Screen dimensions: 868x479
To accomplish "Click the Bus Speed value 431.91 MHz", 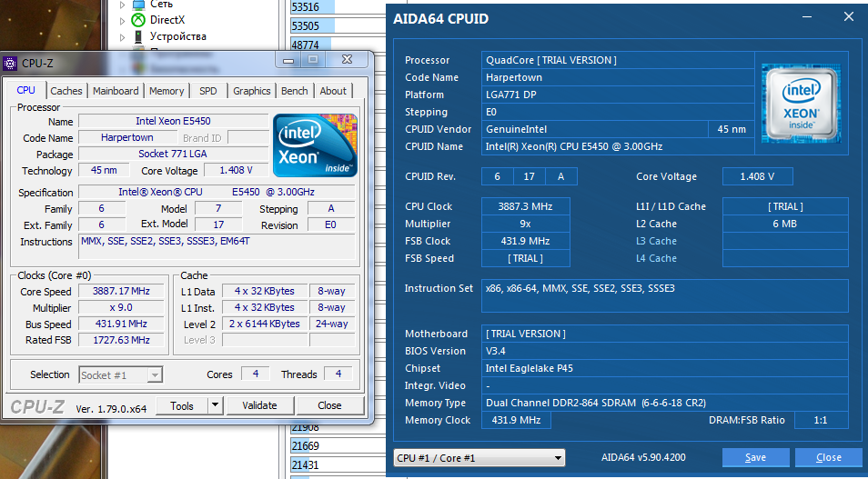I will [121, 324].
